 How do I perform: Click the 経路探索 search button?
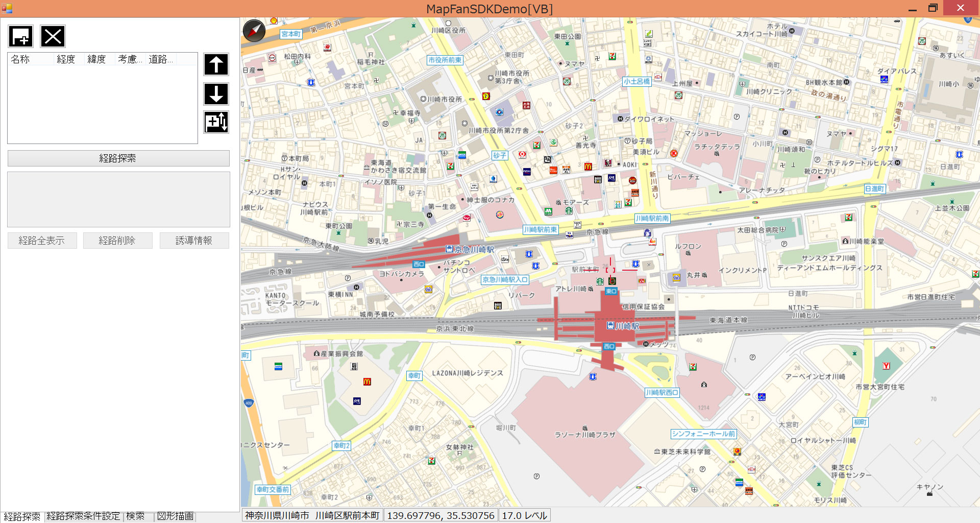118,158
